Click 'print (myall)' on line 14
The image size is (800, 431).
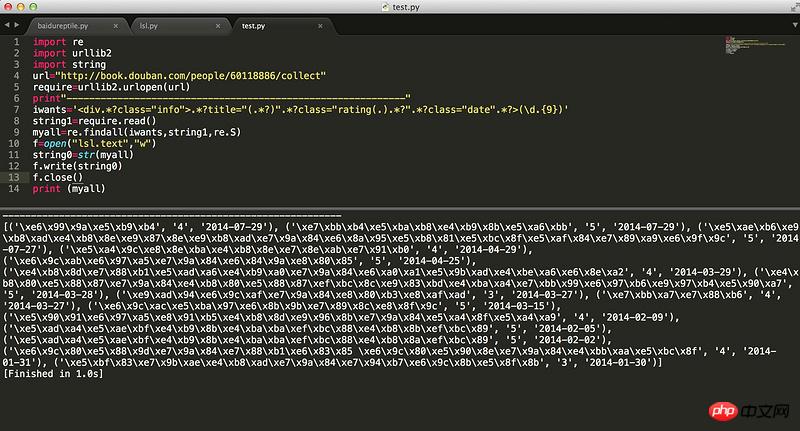(x=69, y=189)
